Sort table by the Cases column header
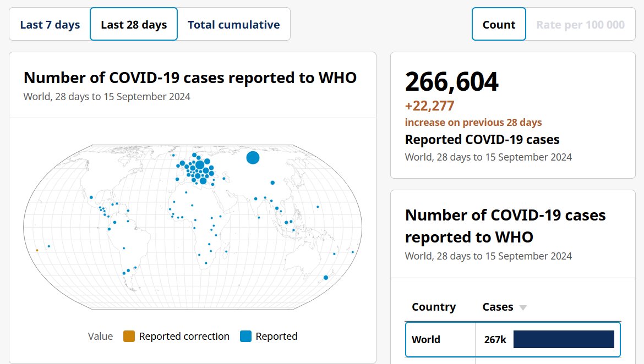 [x=498, y=307]
